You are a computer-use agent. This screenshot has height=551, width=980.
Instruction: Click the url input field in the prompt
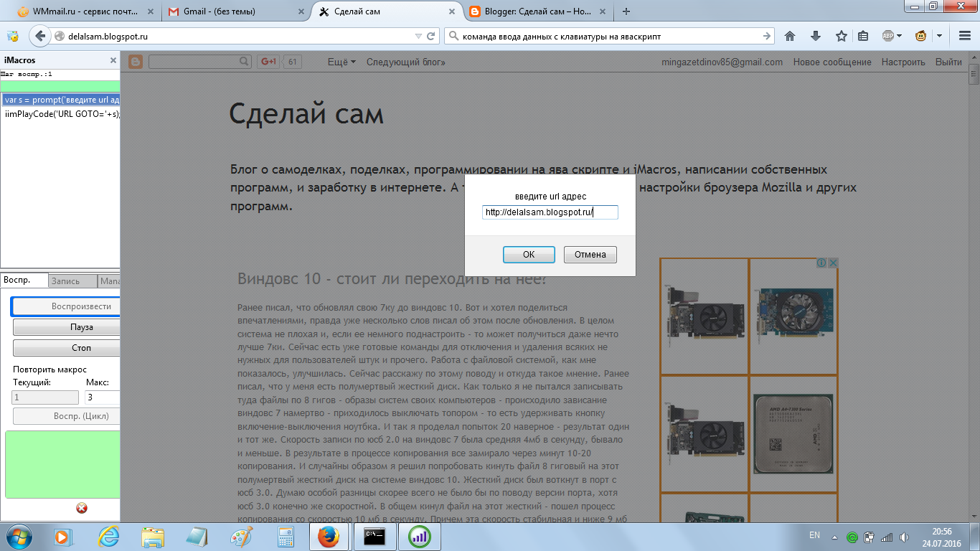tap(550, 212)
